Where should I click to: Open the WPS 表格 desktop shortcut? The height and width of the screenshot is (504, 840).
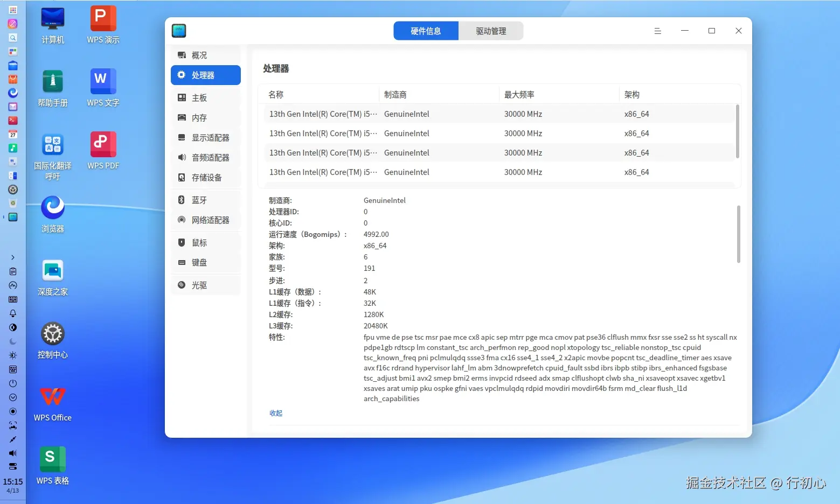[x=53, y=467]
